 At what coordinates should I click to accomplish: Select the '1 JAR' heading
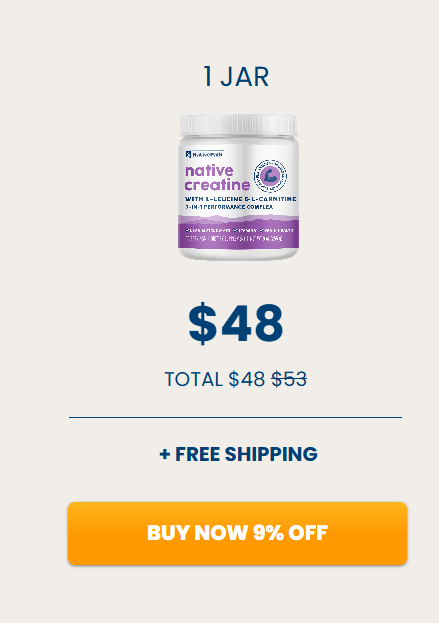point(236,77)
